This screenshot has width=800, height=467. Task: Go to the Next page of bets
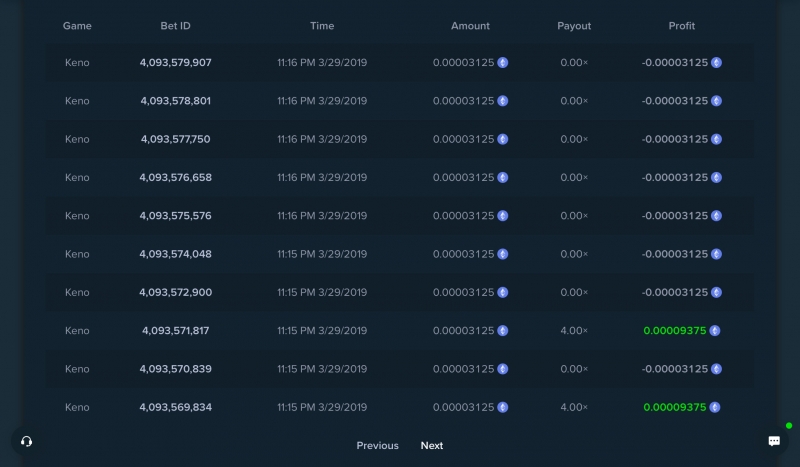tap(432, 446)
